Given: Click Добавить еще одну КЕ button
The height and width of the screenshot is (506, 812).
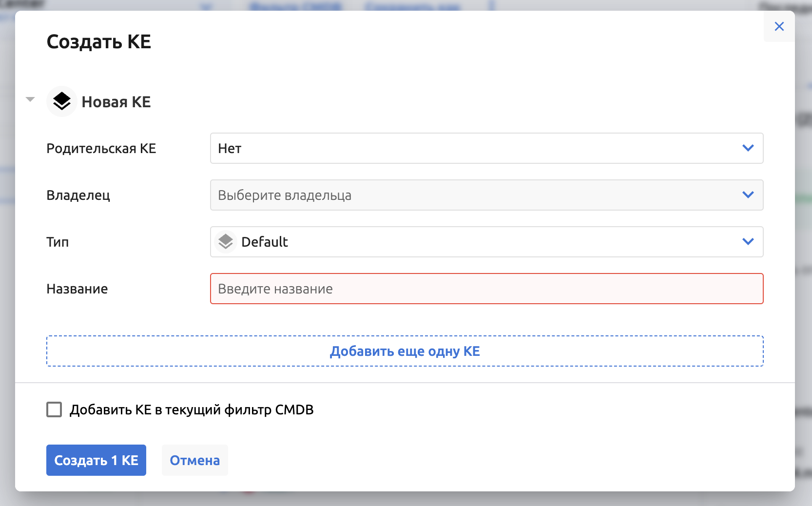Looking at the screenshot, I should [405, 351].
